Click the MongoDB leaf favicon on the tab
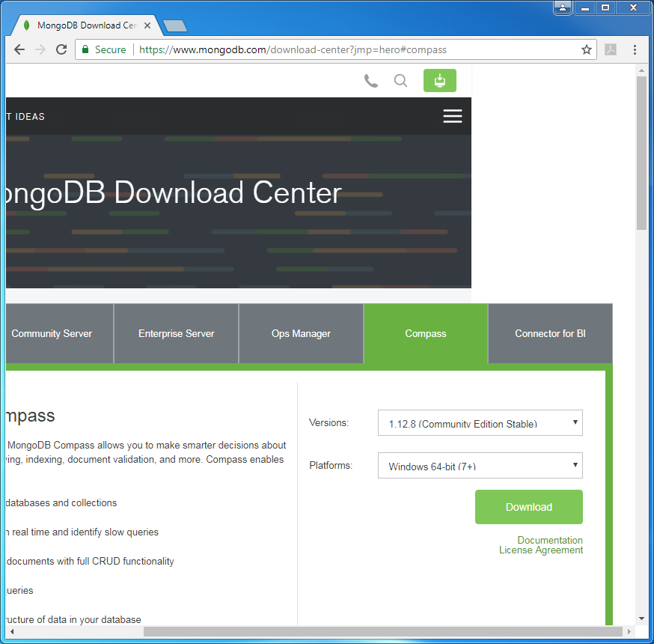Screen dimensions: 654x644 [27, 25]
